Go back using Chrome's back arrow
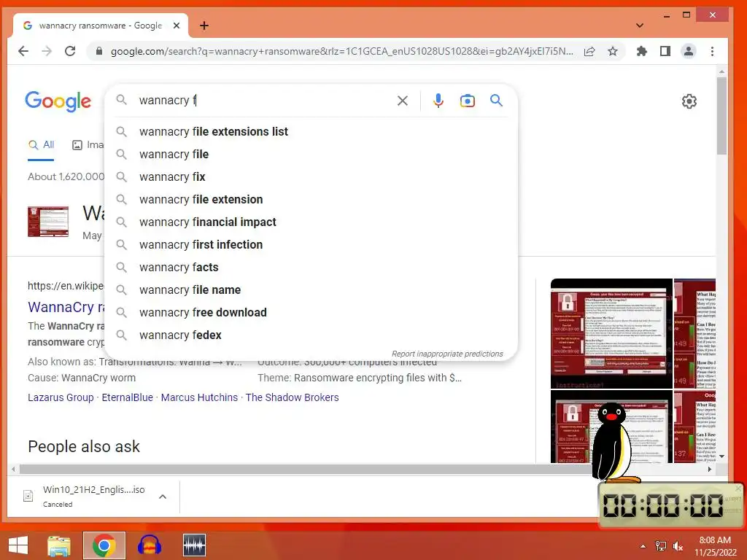The width and height of the screenshot is (747, 560). click(x=23, y=51)
